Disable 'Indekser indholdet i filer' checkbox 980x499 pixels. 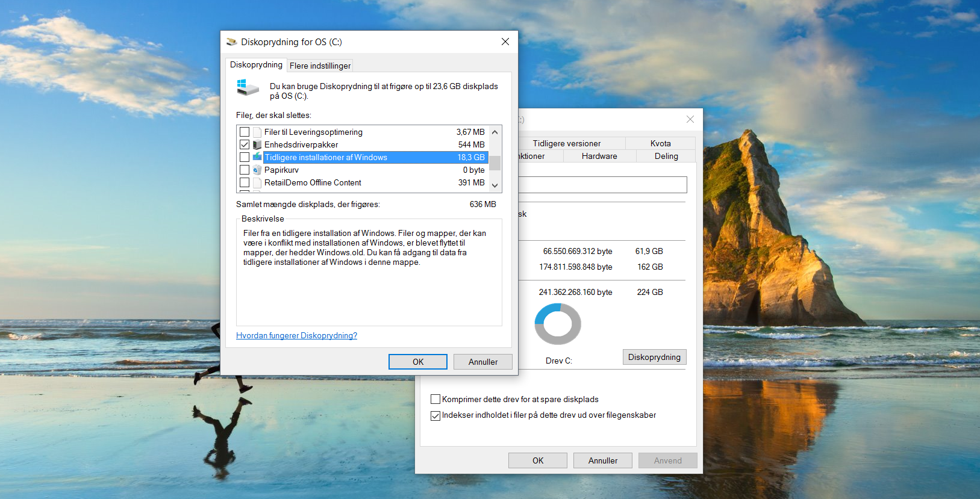coord(435,416)
